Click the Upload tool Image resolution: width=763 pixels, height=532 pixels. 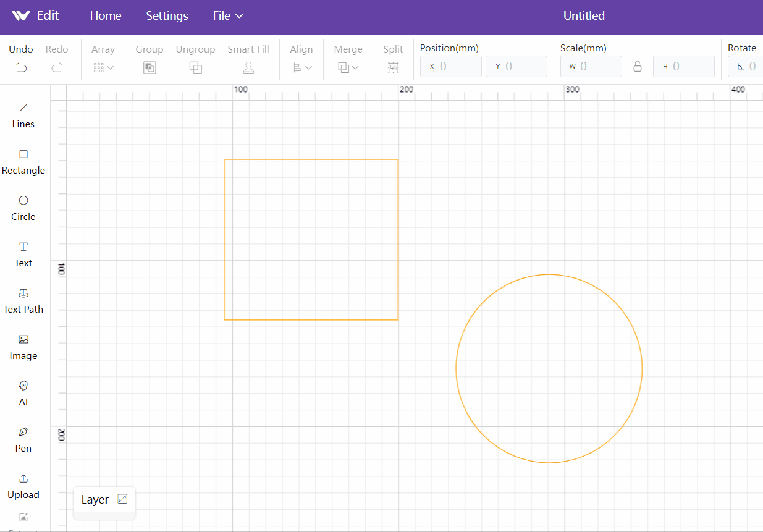click(23, 486)
